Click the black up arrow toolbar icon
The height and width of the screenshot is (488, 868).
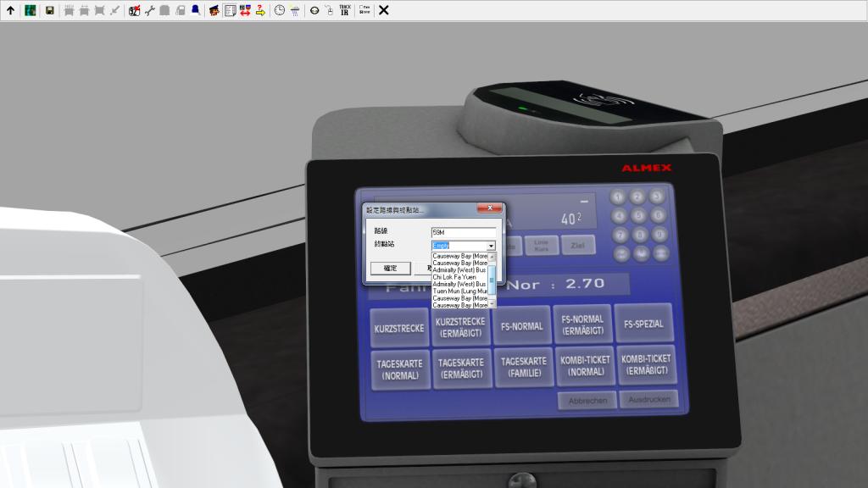click(10, 10)
